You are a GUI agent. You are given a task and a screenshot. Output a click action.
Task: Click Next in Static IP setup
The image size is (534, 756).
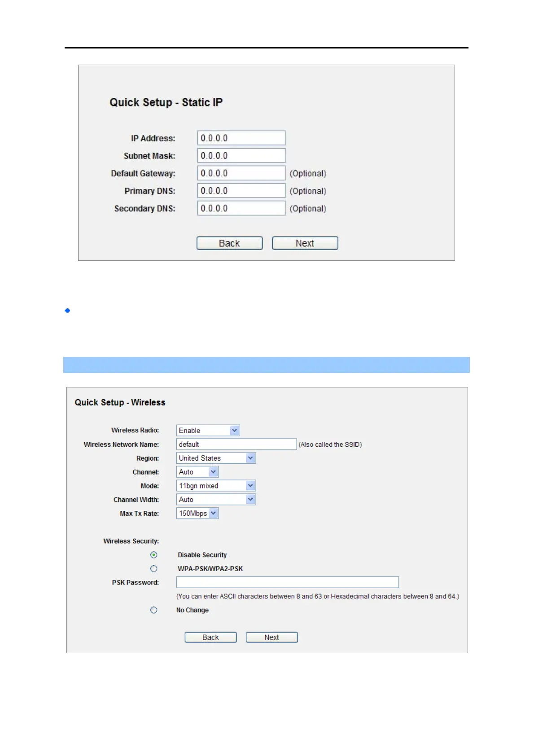305,243
